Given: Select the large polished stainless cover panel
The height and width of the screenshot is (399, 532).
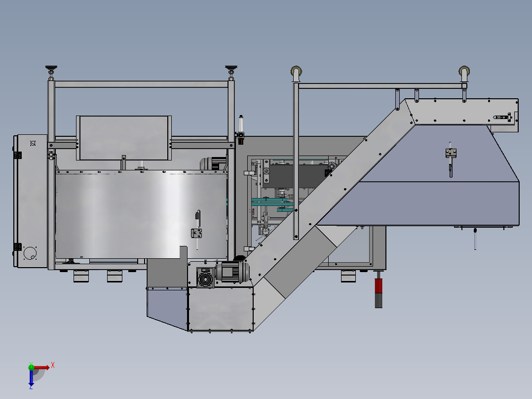Looking at the screenshot, I should tap(141, 215).
